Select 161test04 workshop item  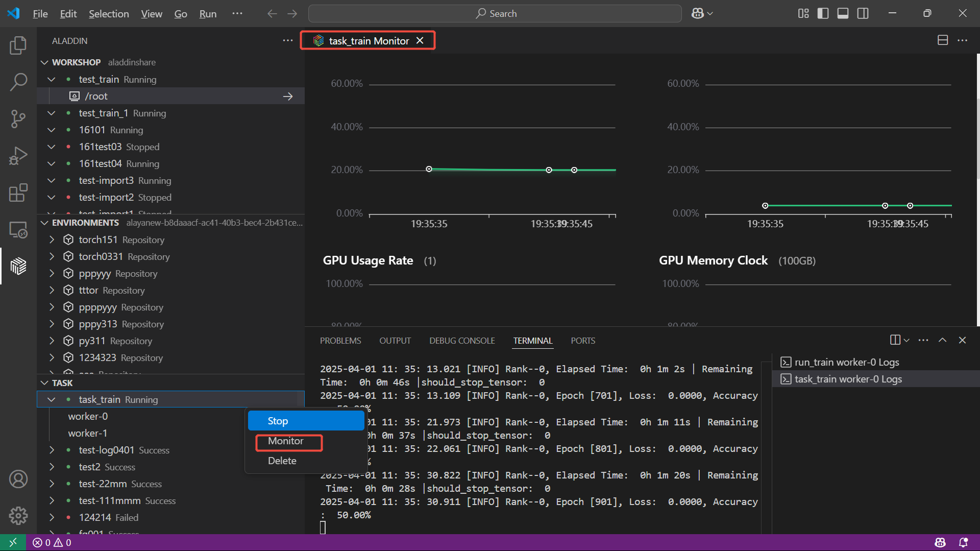(171, 163)
